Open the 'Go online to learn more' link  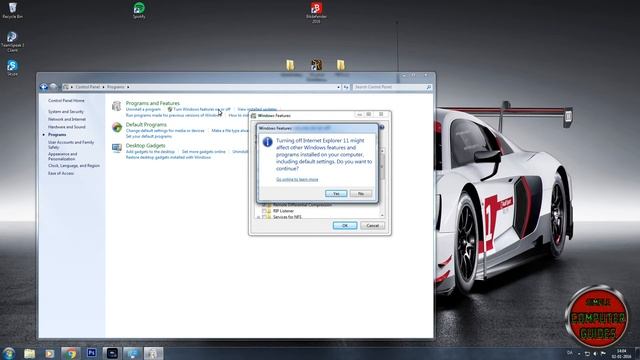(297, 180)
